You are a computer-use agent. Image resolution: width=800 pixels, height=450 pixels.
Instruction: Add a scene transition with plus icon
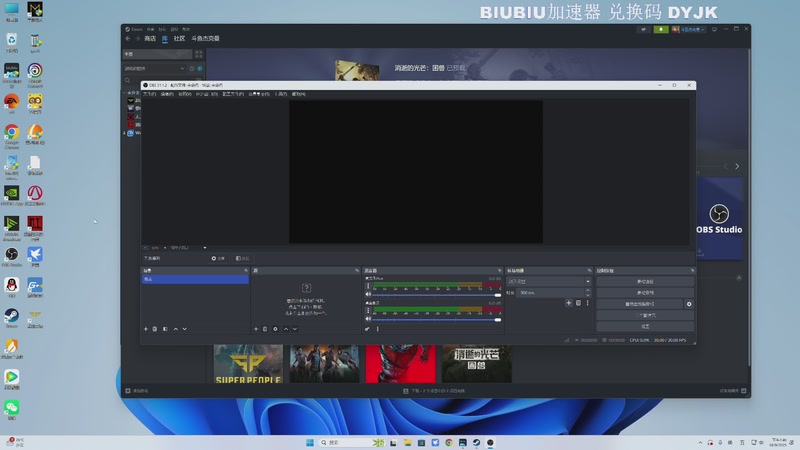click(x=569, y=303)
